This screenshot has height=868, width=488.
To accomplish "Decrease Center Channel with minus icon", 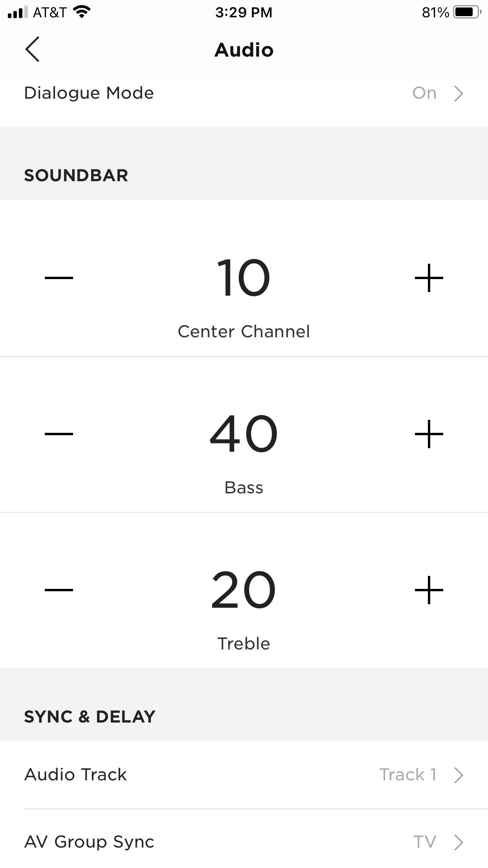I will click(x=59, y=278).
